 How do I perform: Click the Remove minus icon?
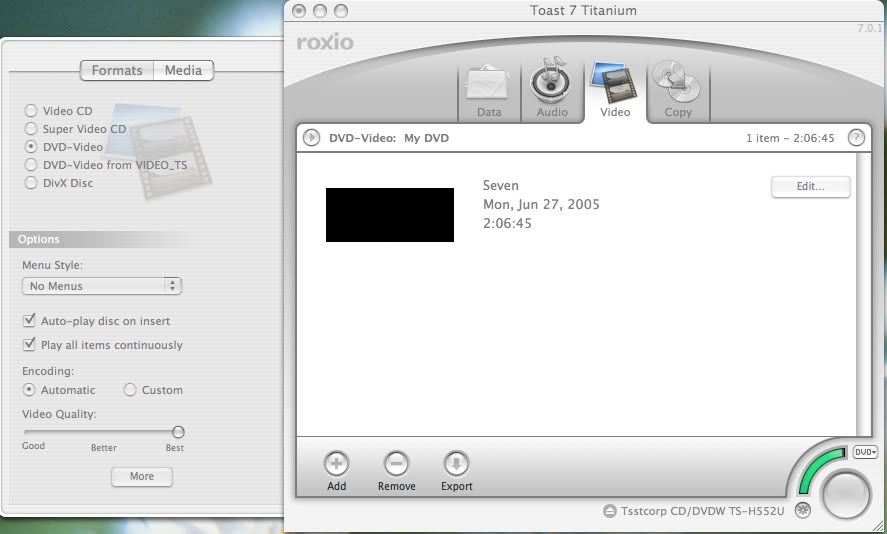click(396, 464)
